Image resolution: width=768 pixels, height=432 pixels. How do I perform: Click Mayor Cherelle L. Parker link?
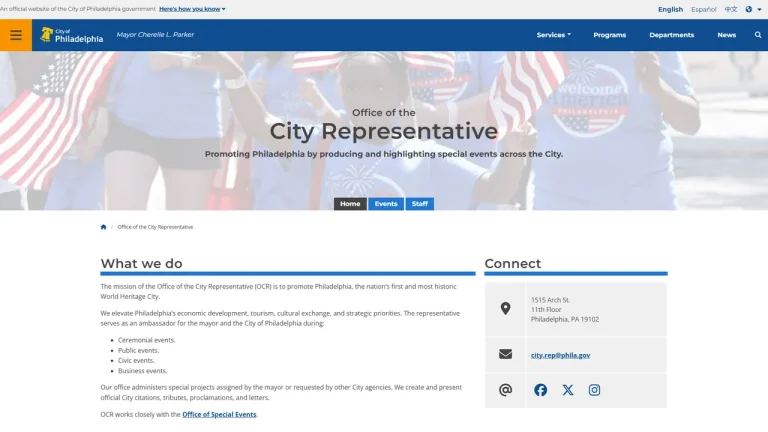pyautogui.click(x=155, y=34)
